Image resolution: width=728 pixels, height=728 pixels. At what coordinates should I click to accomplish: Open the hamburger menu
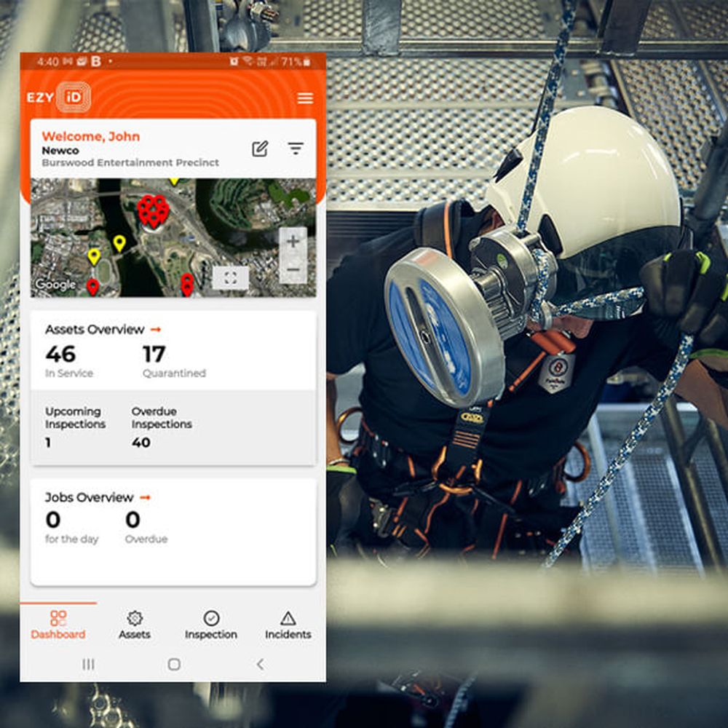pyautogui.click(x=305, y=98)
